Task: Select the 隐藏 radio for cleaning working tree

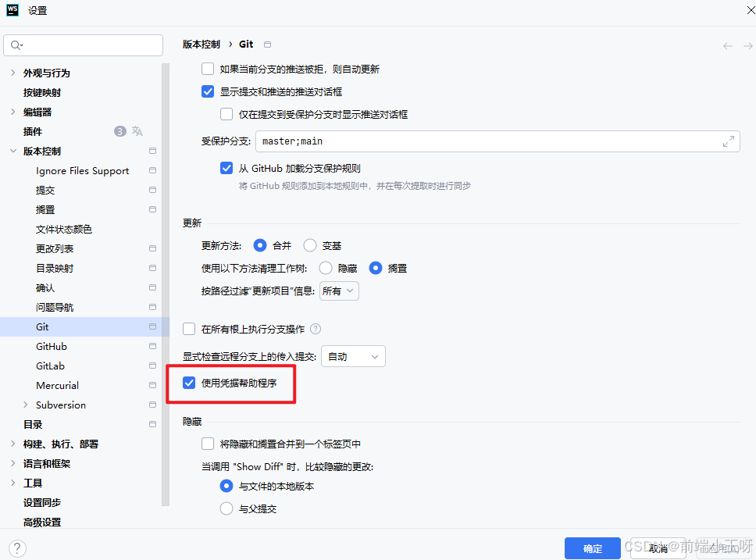Action: pyautogui.click(x=326, y=268)
